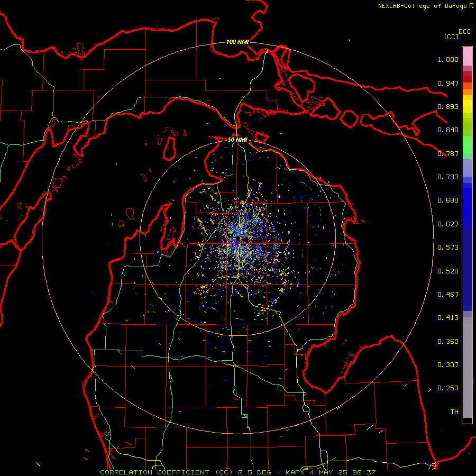This screenshot has width=476, height=476.
Task: Click the 0.520 scale value
Action: (448, 271)
